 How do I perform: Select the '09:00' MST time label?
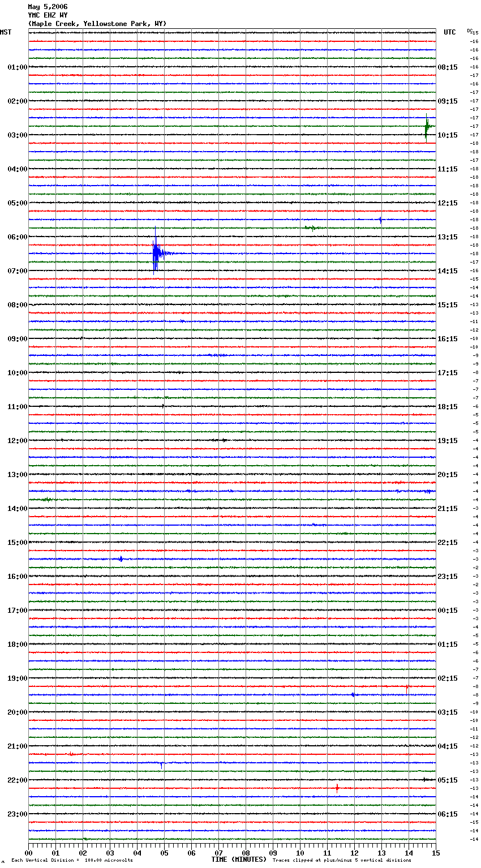(x=18, y=339)
